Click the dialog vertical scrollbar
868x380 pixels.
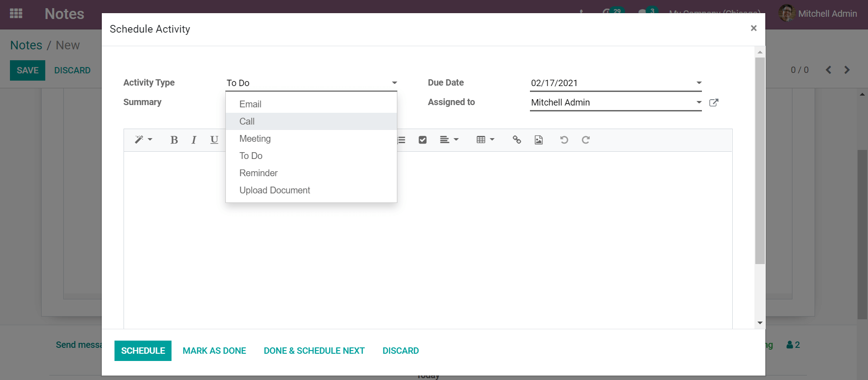click(760, 160)
